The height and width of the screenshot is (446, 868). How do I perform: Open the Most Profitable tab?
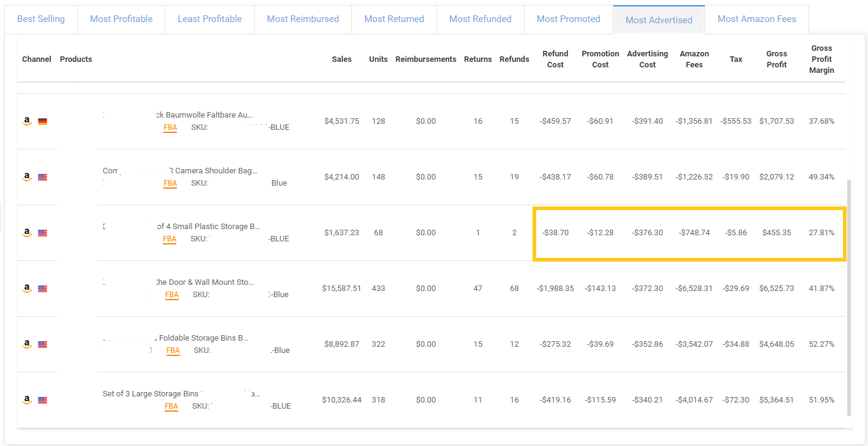(121, 19)
